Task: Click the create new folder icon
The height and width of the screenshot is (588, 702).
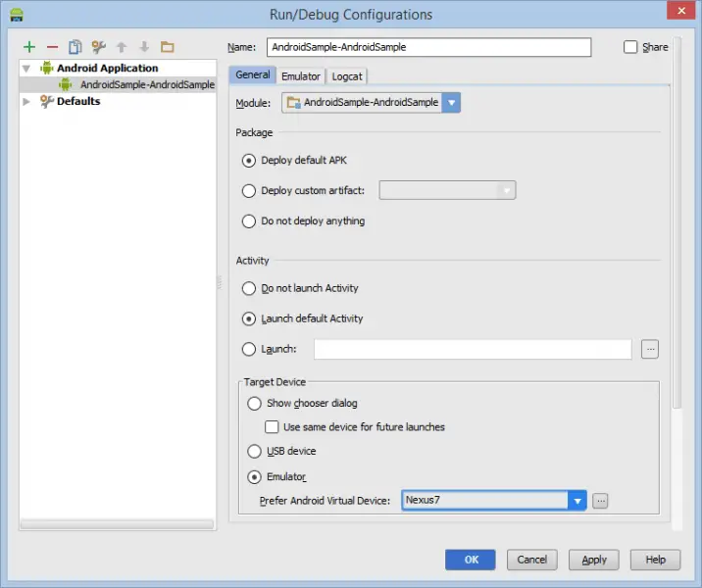Action: [x=168, y=47]
